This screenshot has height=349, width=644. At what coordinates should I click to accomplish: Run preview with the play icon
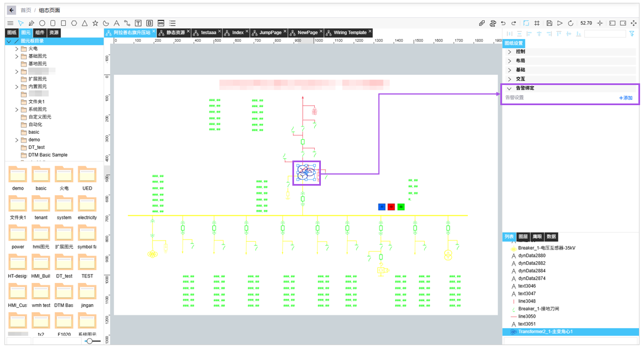560,23
